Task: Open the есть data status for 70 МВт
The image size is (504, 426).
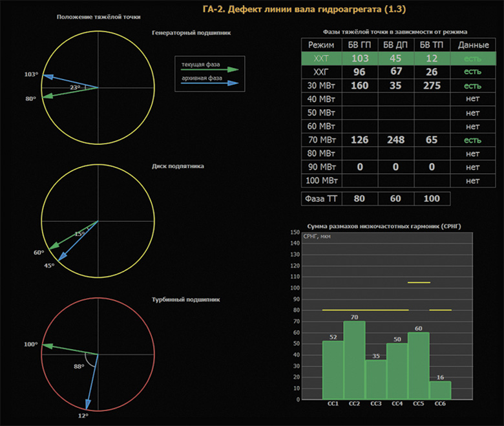Action: pos(472,140)
